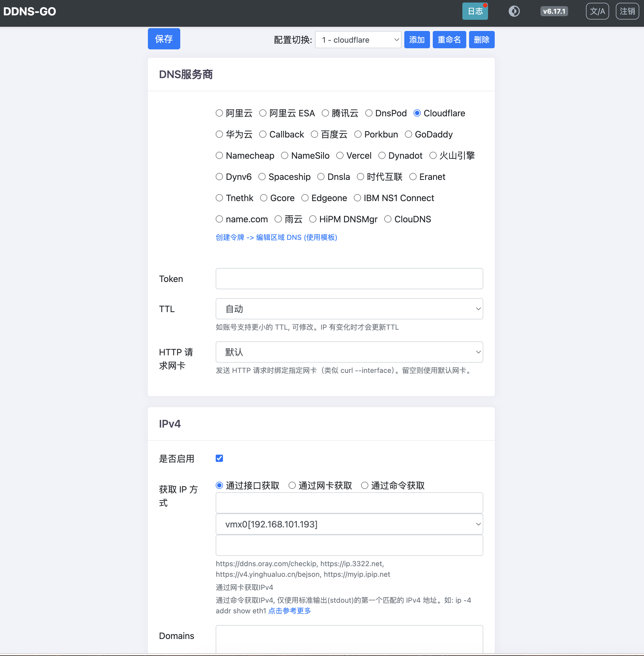
Task: Select the Porkbun provider
Action: [358, 134]
